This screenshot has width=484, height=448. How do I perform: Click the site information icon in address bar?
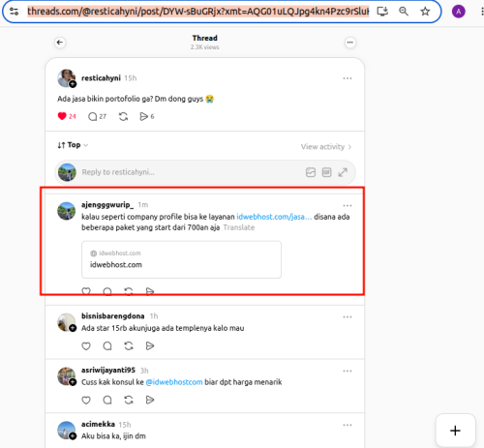pos(14,12)
